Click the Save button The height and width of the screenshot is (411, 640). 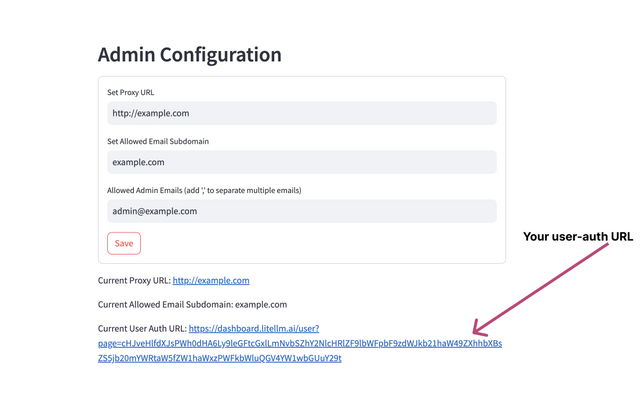(124, 243)
